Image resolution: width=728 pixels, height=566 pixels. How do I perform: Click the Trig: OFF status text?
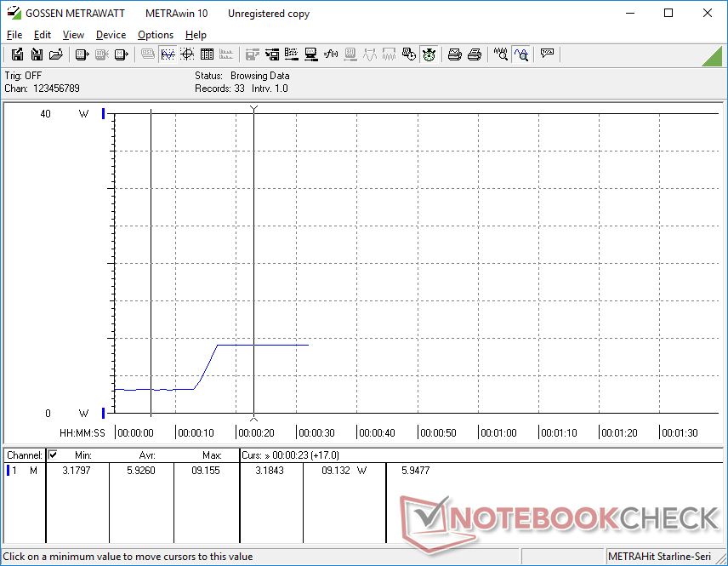[23, 75]
